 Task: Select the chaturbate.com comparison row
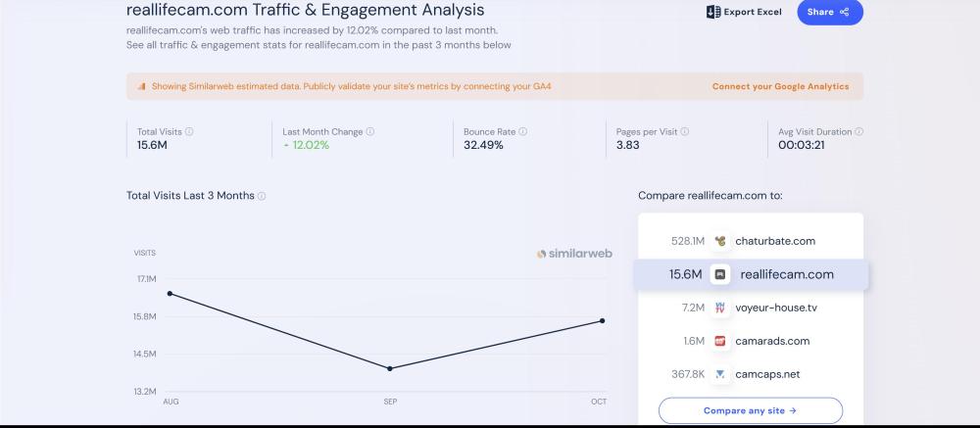[x=751, y=241]
